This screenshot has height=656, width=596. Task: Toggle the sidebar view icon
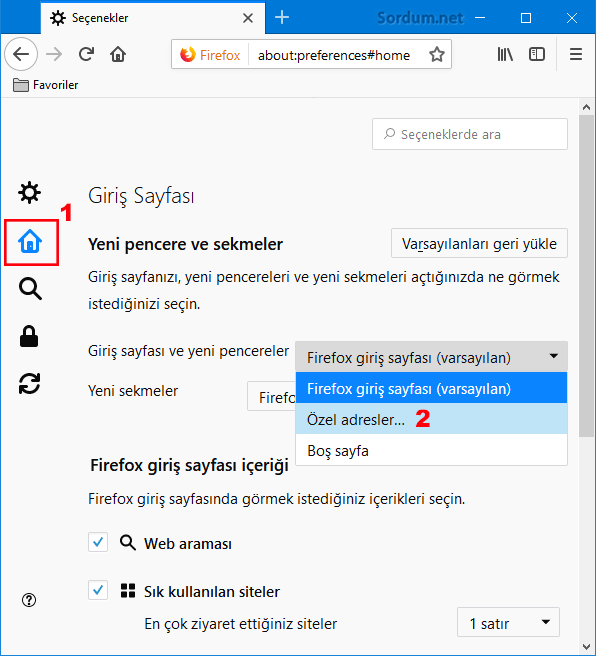point(537,54)
